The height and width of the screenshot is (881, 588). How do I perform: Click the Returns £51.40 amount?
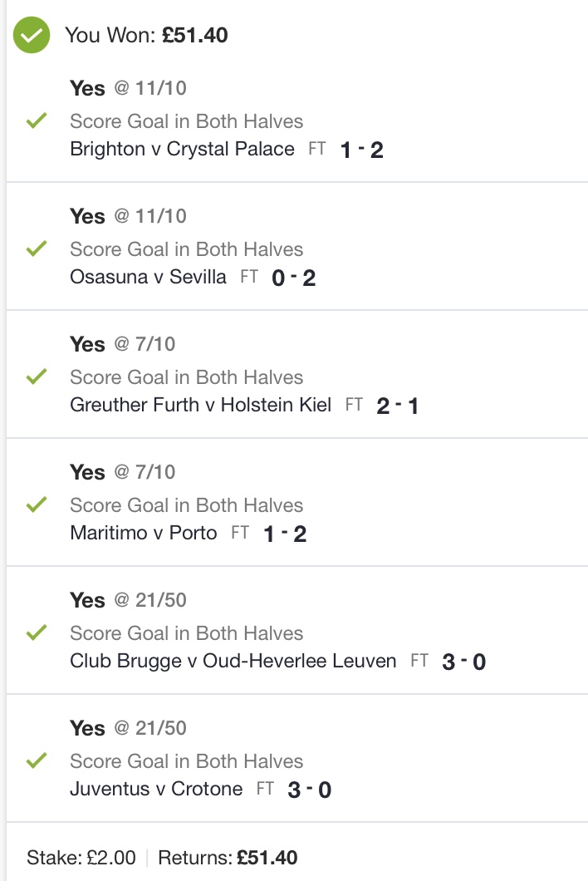tap(228, 858)
